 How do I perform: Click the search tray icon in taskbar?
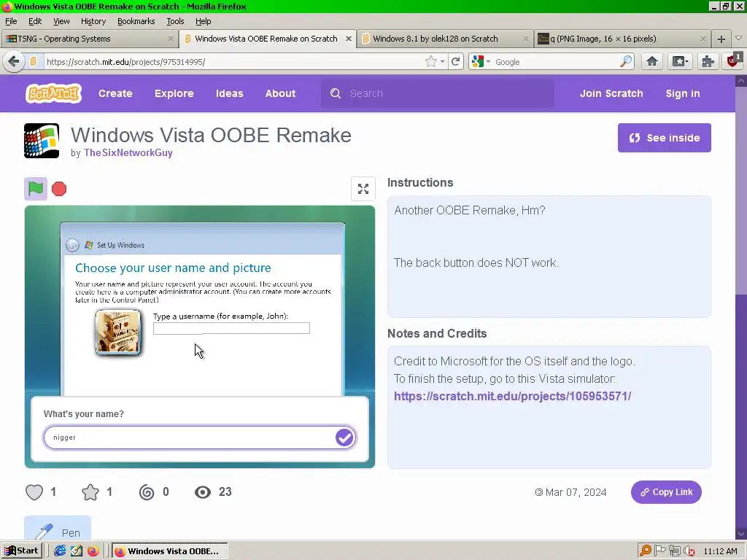(645, 551)
